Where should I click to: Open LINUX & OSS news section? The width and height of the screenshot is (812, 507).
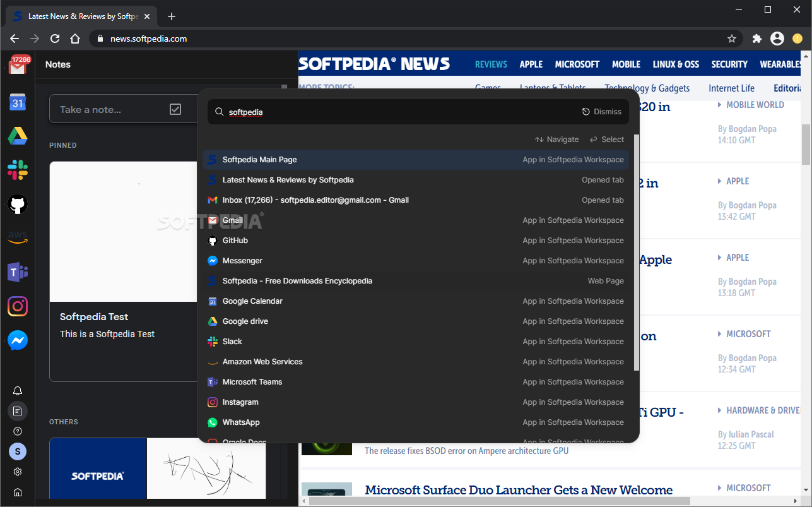tap(676, 64)
